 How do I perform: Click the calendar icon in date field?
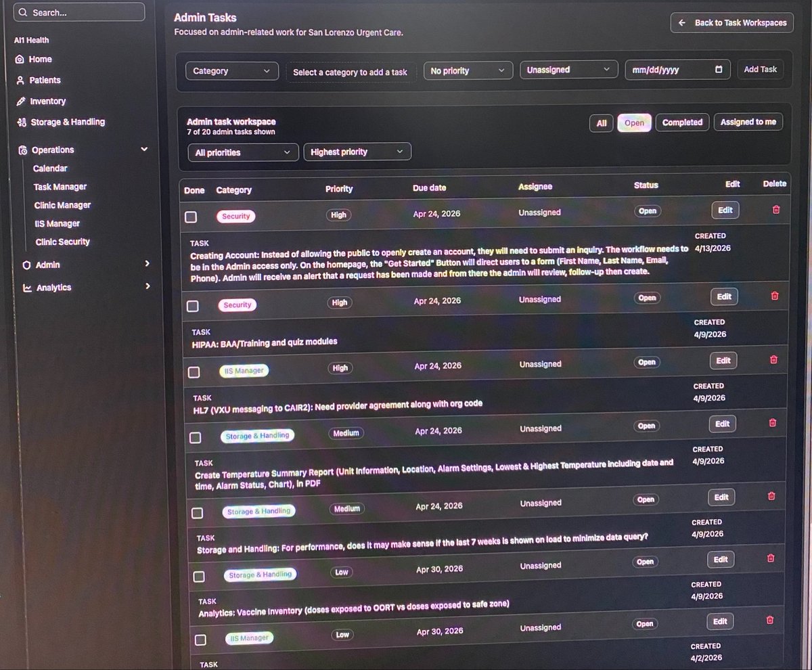click(719, 69)
